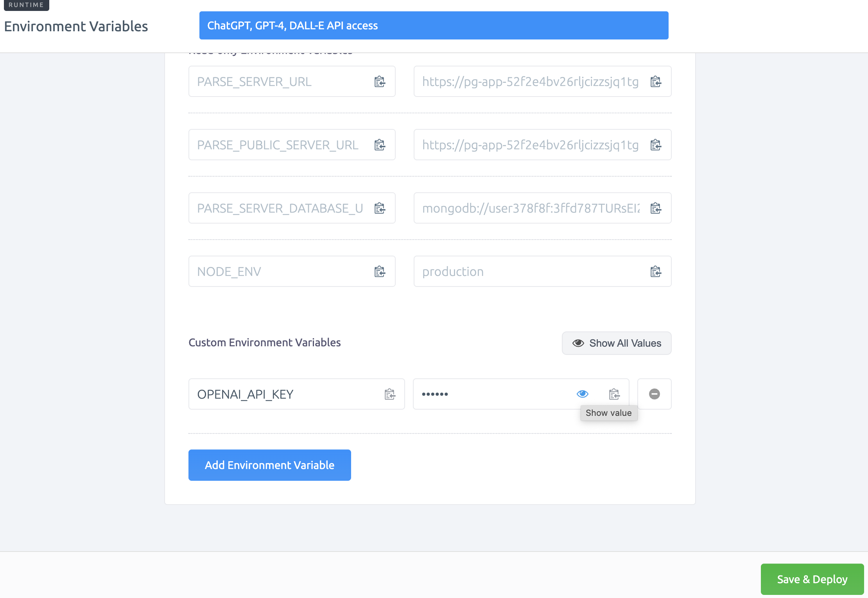Click Save & Deploy
This screenshot has height=598, width=868.
812,579
